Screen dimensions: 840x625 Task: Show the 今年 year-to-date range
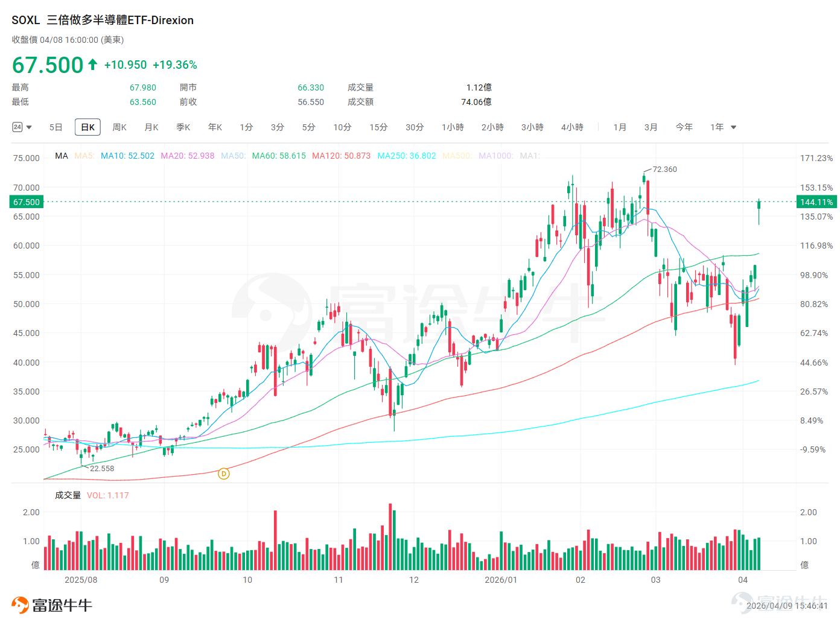pyautogui.click(x=684, y=127)
